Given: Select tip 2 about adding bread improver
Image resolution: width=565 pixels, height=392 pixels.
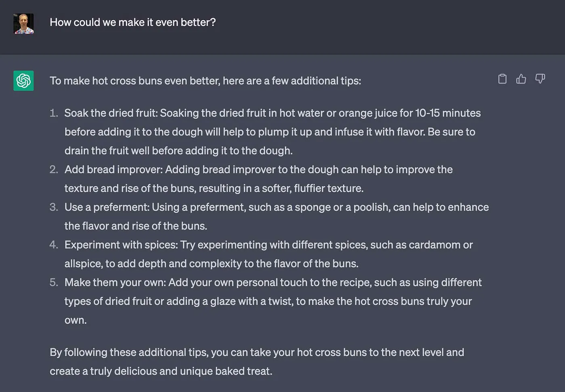Looking at the screenshot, I should [258, 179].
